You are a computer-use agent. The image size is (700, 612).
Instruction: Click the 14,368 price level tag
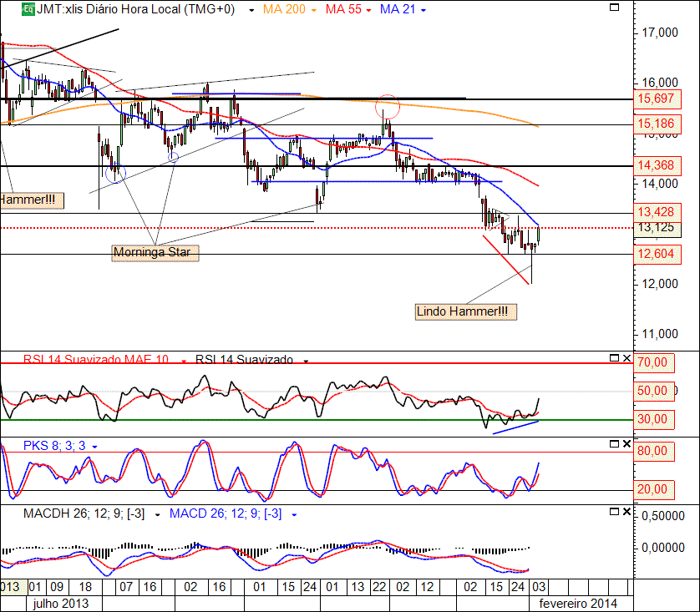click(x=657, y=165)
